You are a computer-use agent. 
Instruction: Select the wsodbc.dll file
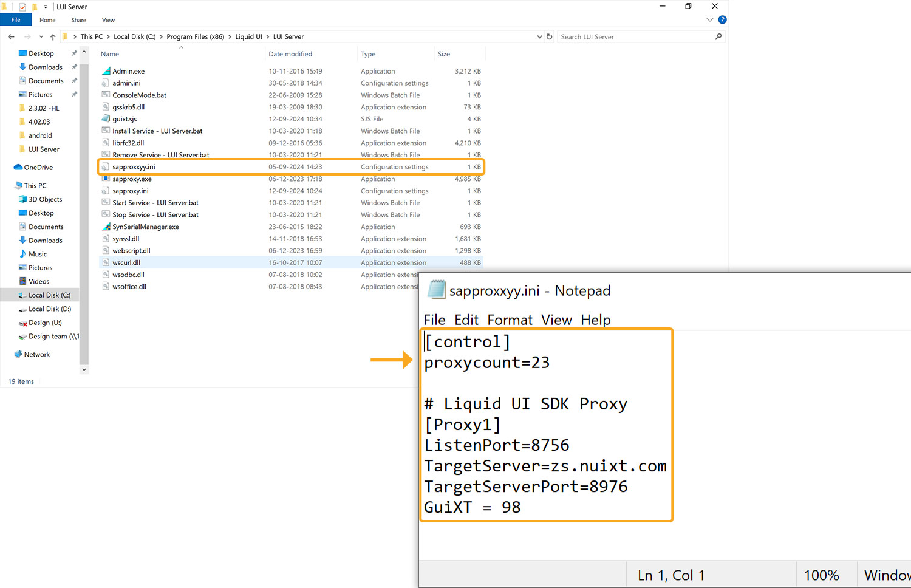pyautogui.click(x=128, y=275)
